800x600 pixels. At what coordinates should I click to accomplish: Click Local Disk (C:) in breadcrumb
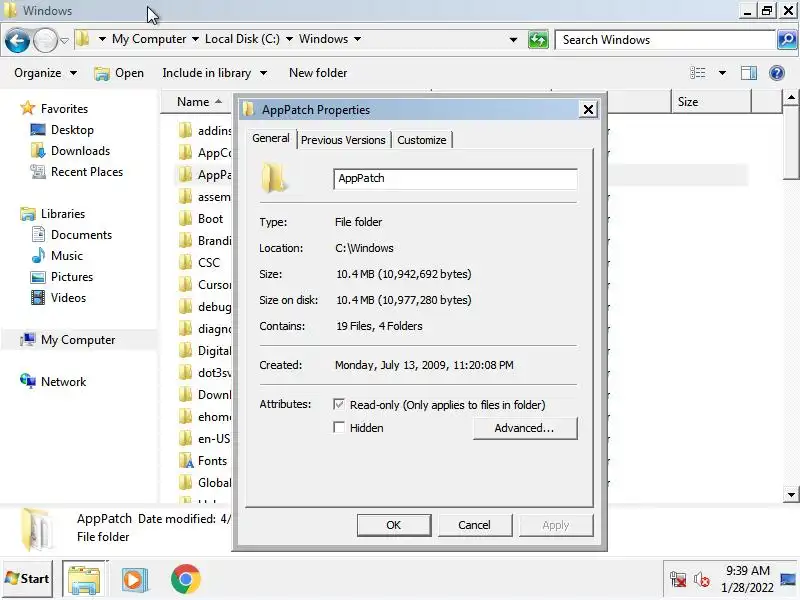pyautogui.click(x=242, y=39)
